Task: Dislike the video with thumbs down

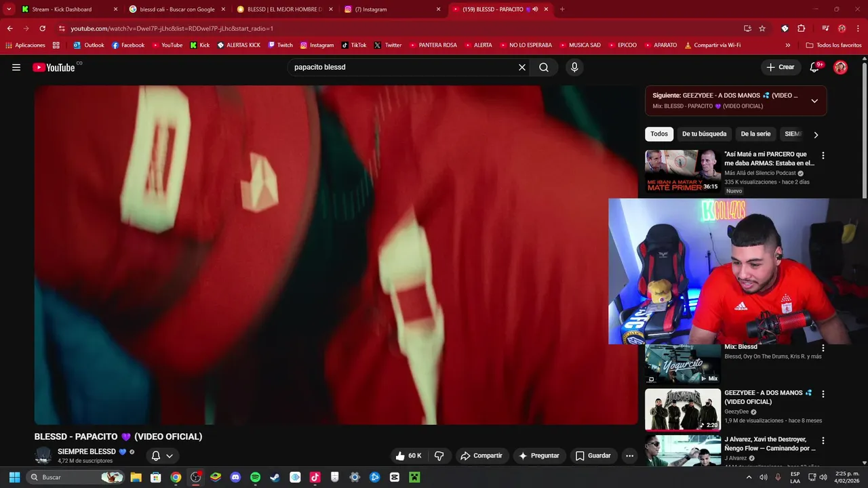Action: [439, 455]
